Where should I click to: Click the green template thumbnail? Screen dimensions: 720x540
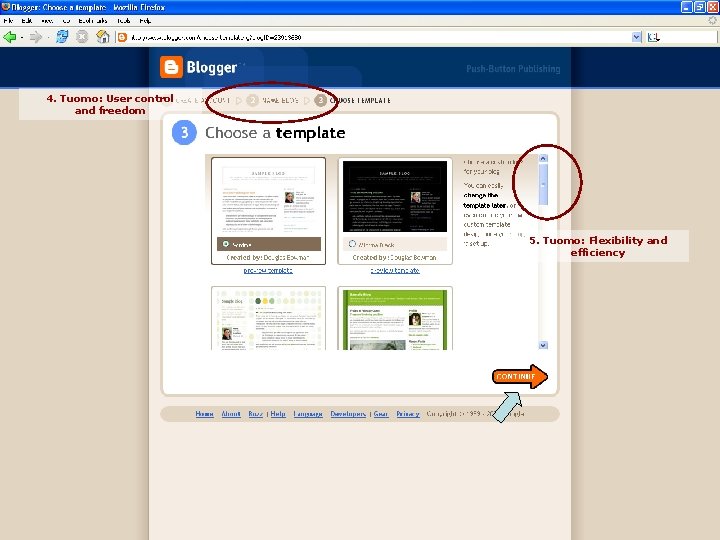395,319
